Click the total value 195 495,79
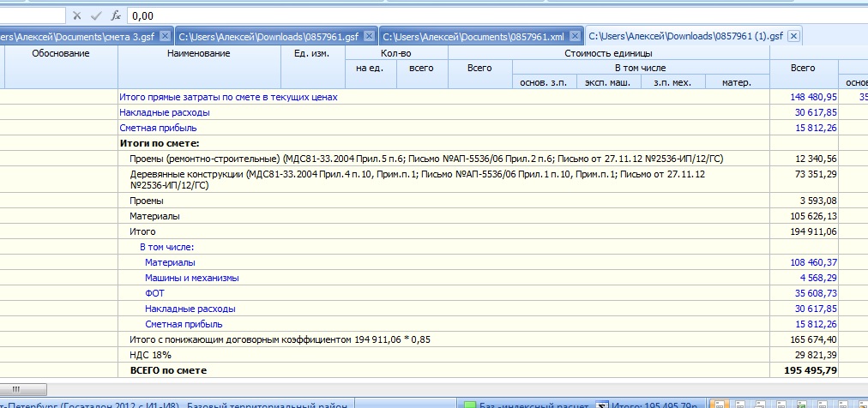868x408 pixels. tap(811, 370)
